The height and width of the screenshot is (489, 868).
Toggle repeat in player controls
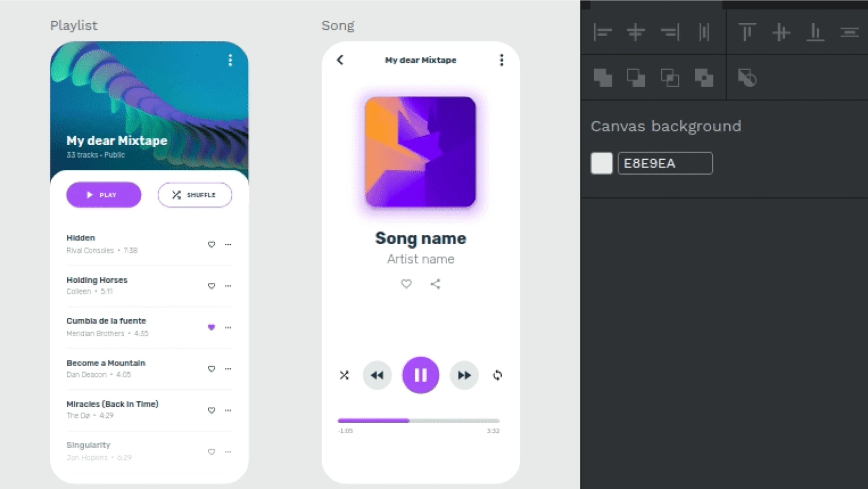pyautogui.click(x=497, y=375)
